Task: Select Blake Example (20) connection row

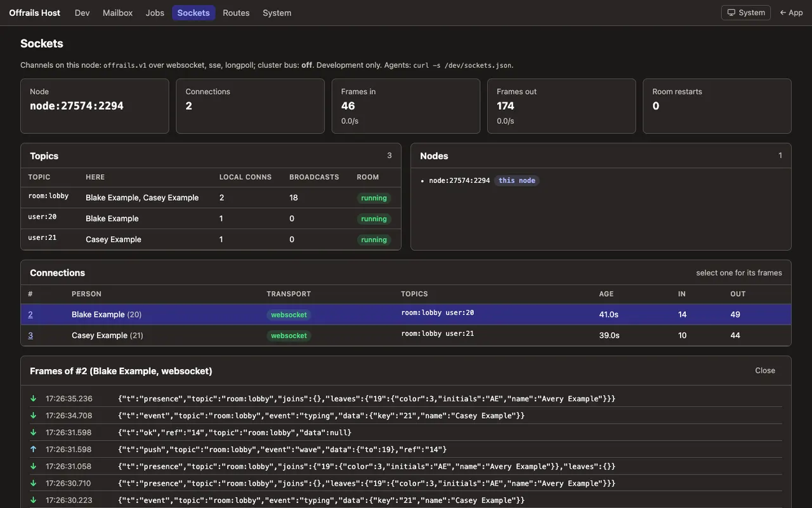Action: pyautogui.click(x=406, y=314)
